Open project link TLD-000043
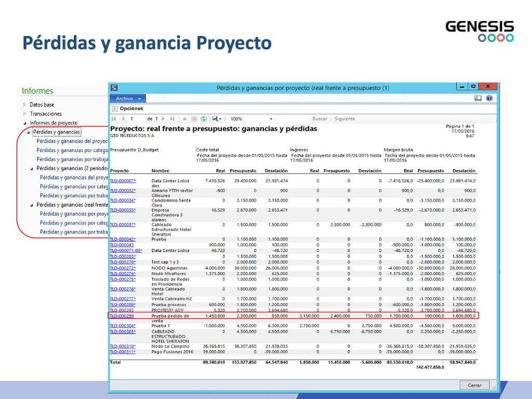Screen dimensions: 532x399 (x=122, y=245)
